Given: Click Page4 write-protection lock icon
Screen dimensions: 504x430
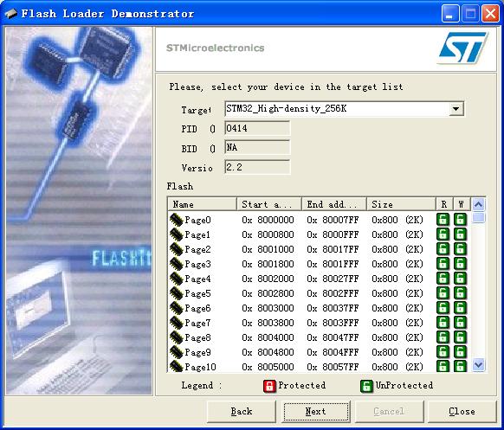Looking at the screenshot, I should (461, 279).
